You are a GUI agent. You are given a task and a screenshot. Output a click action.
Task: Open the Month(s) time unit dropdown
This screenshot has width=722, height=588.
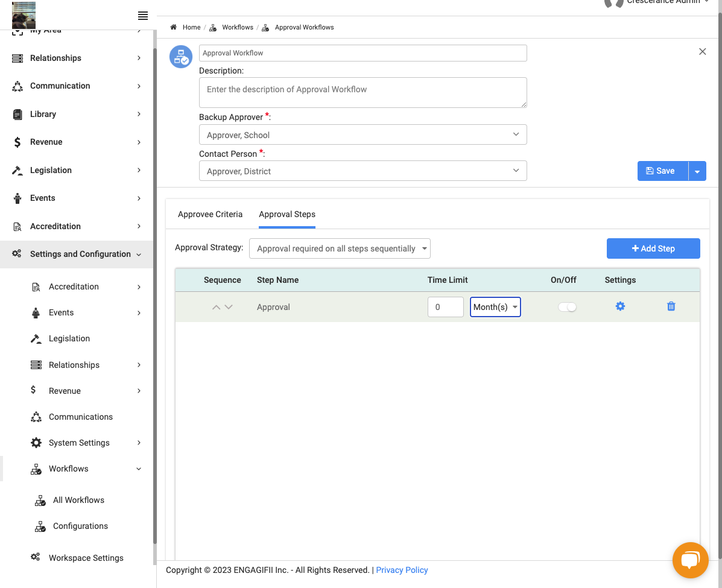495,307
